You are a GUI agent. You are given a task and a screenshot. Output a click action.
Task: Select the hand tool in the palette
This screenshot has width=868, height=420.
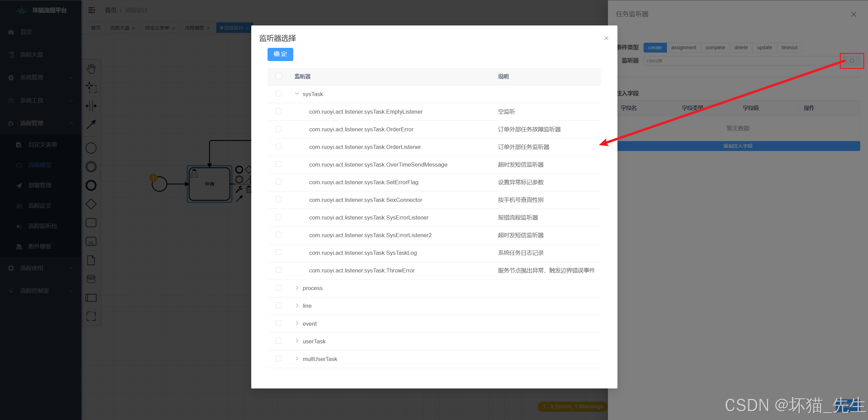(x=91, y=68)
